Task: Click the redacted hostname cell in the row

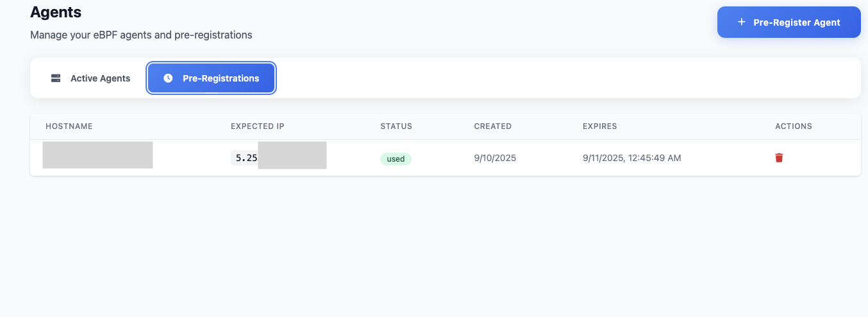Action: coord(97,155)
